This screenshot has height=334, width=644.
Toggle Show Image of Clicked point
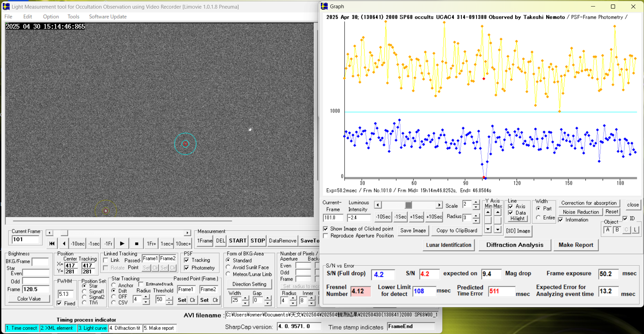pos(326,229)
